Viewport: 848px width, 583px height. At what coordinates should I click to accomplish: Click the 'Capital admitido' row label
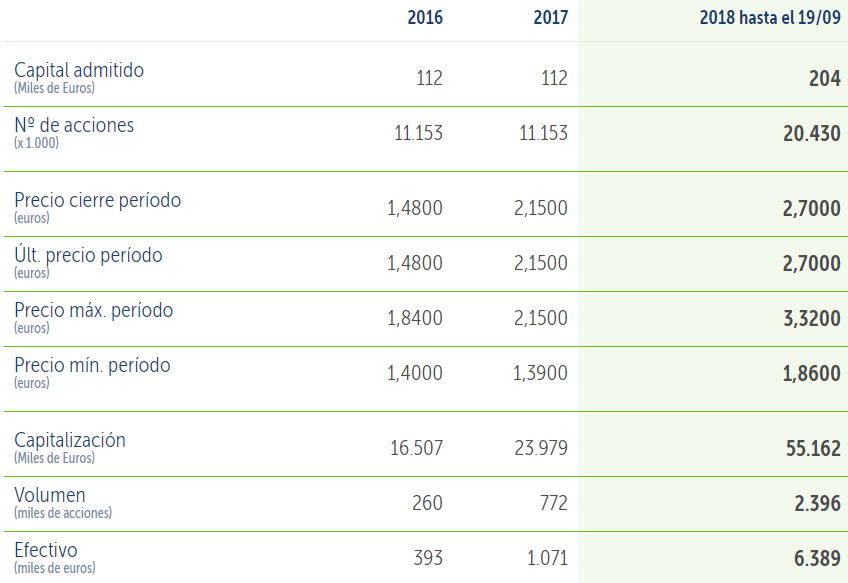tap(79, 70)
